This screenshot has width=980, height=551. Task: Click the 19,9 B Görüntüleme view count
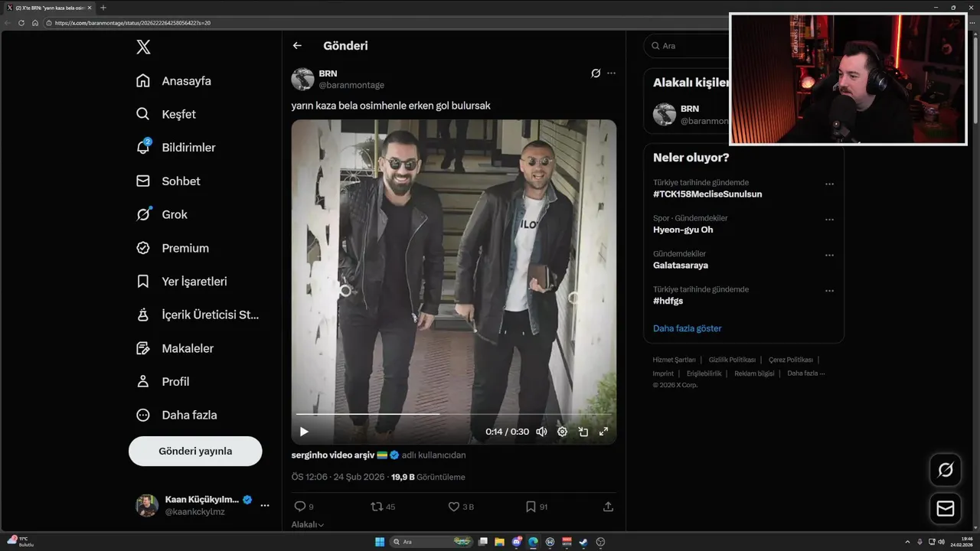point(428,477)
